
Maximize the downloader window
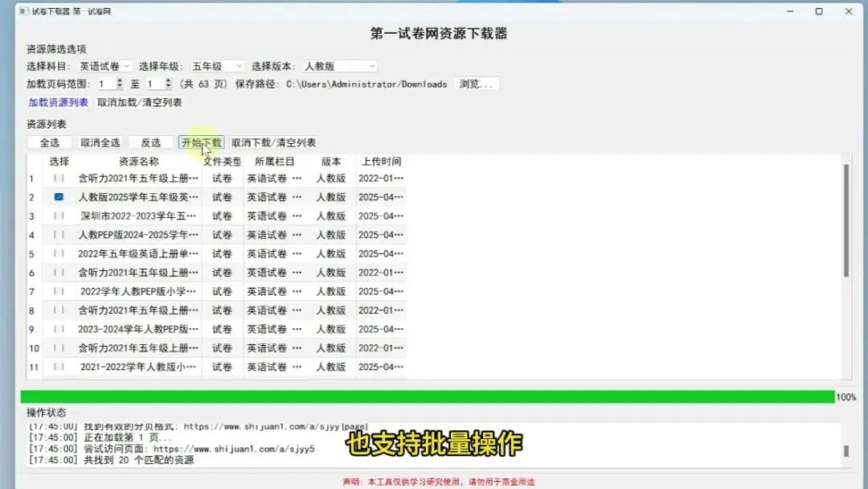819,11
